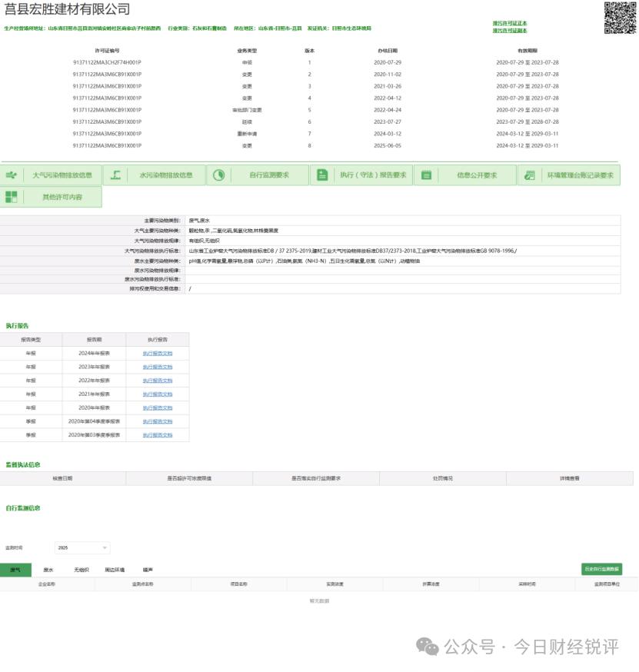Select the 噪声 monitoring tab
Image resolution: width=639 pixels, height=672 pixels.
click(x=148, y=570)
